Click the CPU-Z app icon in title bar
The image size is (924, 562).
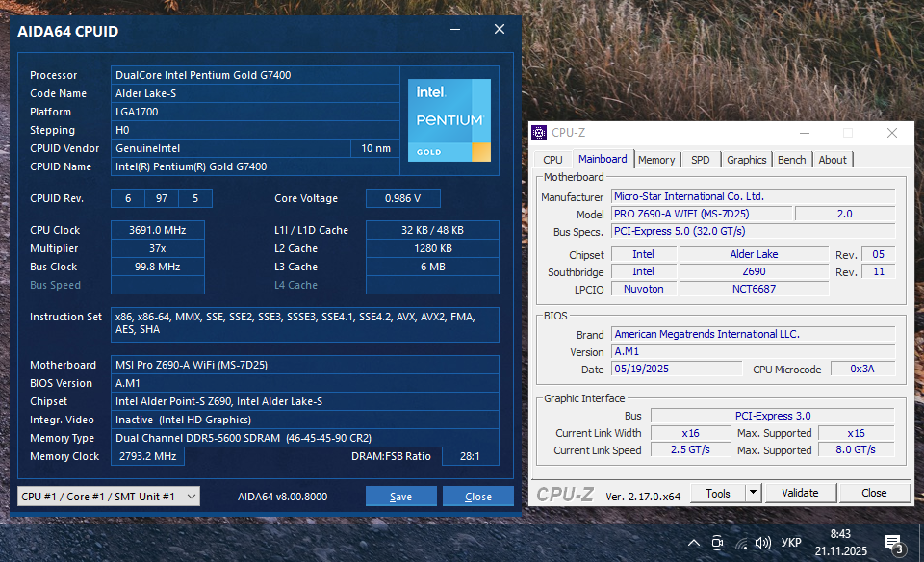539,133
